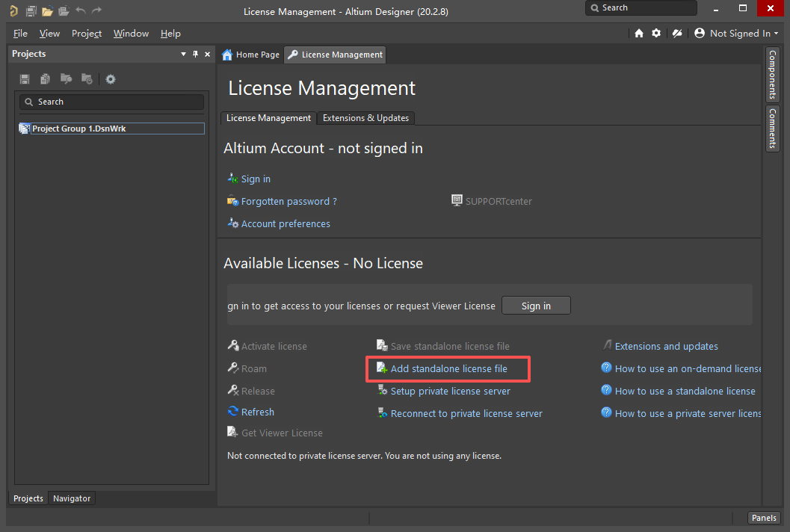Click the Projects panel search field
This screenshot has width=790, height=532.
[x=112, y=102]
